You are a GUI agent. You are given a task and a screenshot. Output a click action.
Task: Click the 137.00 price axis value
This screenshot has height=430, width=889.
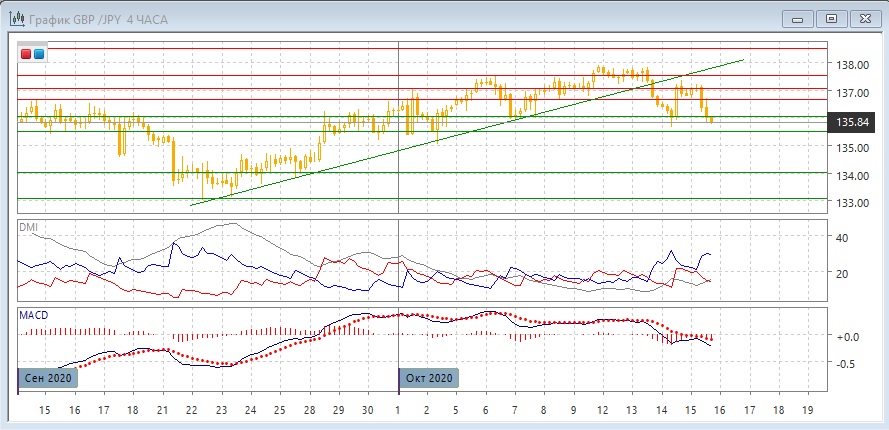coord(853,92)
